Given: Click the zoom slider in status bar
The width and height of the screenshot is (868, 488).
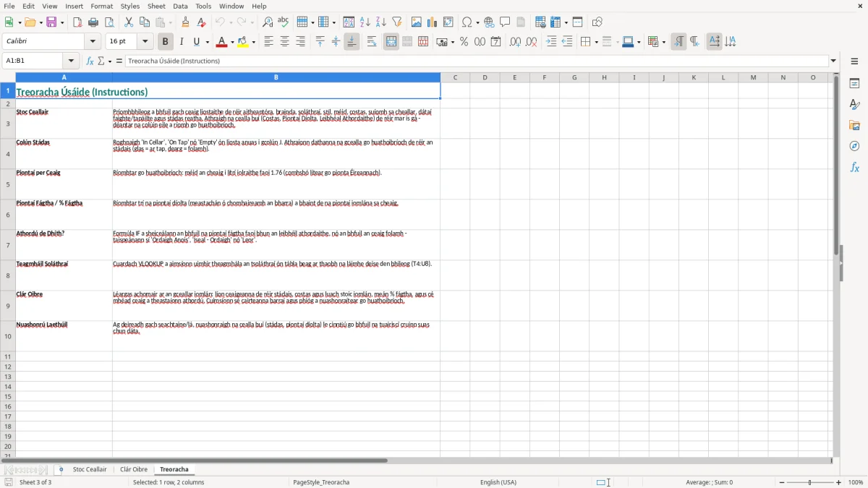Looking at the screenshot, I should (x=810, y=482).
